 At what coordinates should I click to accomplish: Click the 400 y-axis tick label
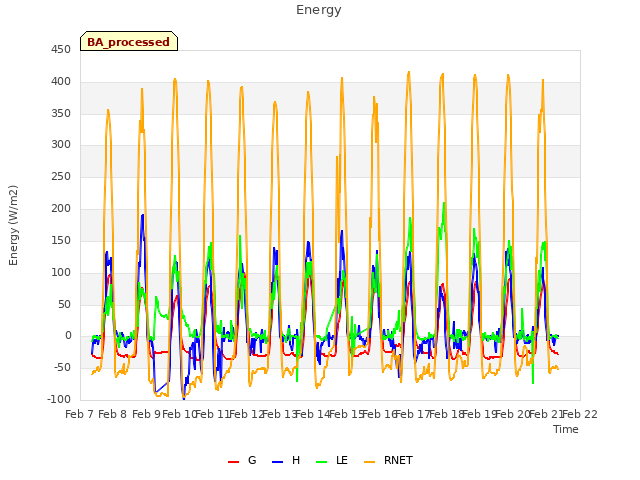[x=61, y=82]
